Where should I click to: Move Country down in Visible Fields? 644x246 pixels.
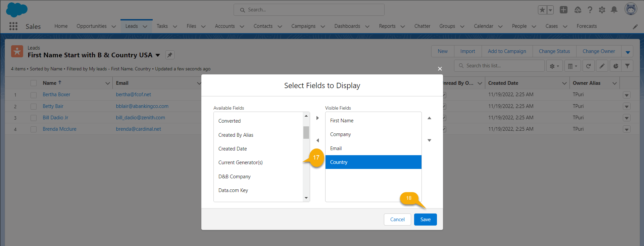click(x=429, y=140)
